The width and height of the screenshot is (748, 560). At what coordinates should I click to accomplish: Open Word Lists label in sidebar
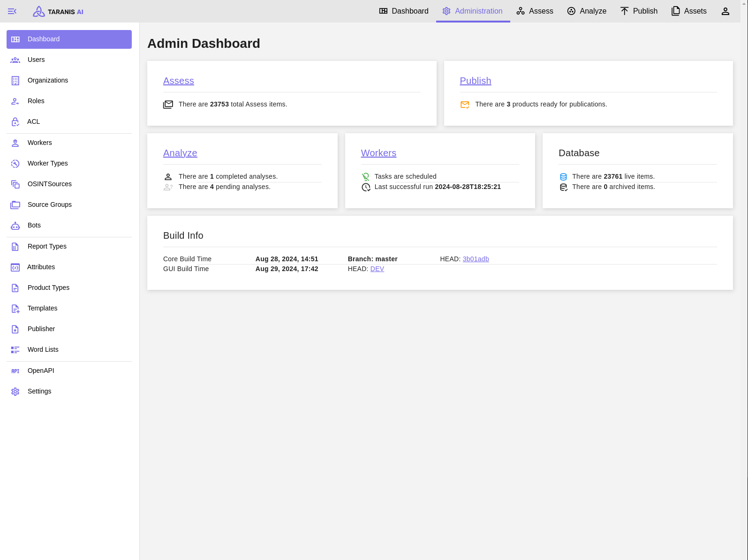[43, 350]
